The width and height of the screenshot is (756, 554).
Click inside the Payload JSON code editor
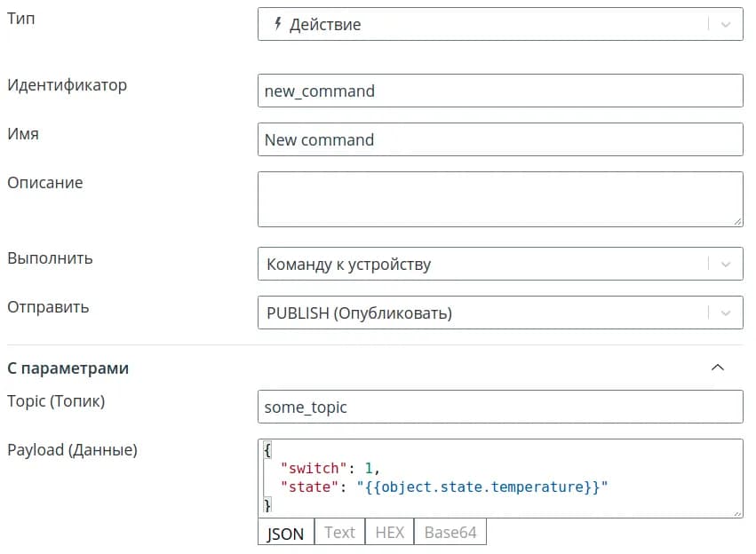click(x=499, y=478)
